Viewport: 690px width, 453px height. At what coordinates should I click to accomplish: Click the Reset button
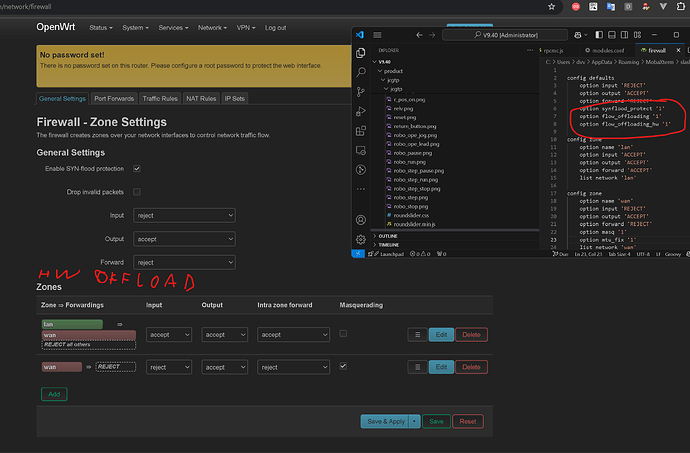point(468,421)
